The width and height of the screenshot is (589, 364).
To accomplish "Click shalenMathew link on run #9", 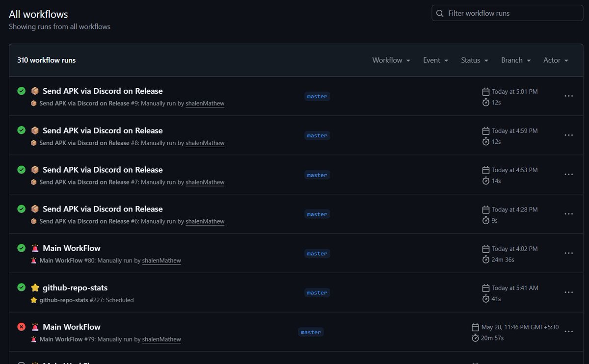I will coord(205,104).
